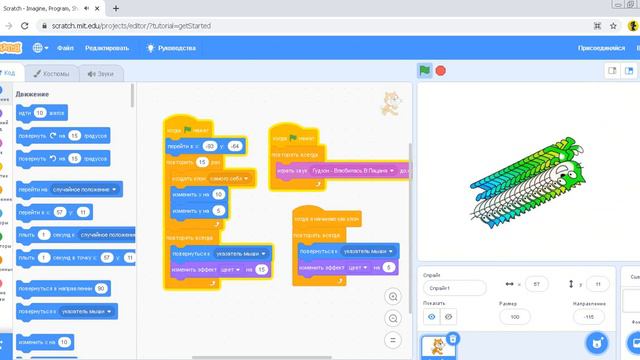The height and width of the screenshot is (360, 640).
Task: Open the language globe menu
Action: [40, 48]
